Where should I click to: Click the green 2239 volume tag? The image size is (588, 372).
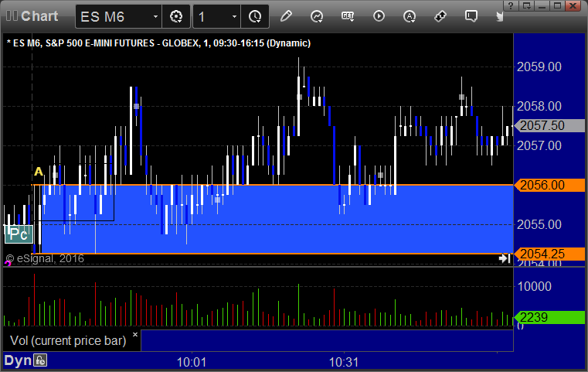pos(549,317)
